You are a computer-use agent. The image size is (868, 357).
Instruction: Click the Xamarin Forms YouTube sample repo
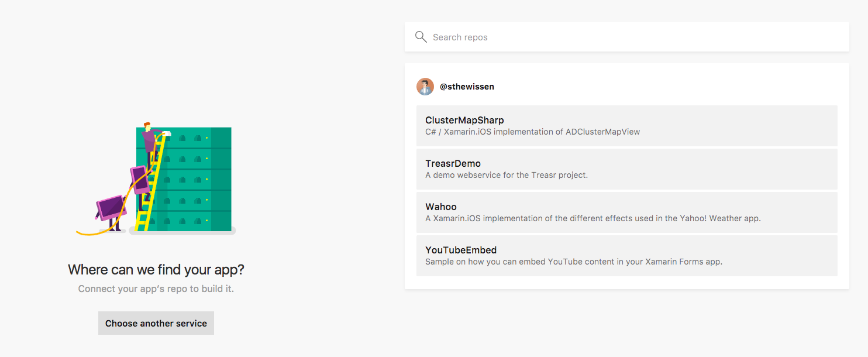626,255
